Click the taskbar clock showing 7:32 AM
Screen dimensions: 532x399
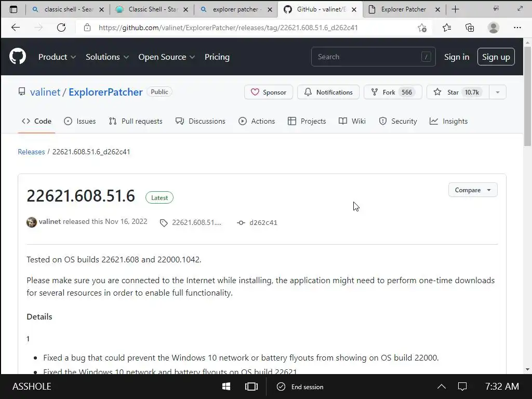click(502, 387)
